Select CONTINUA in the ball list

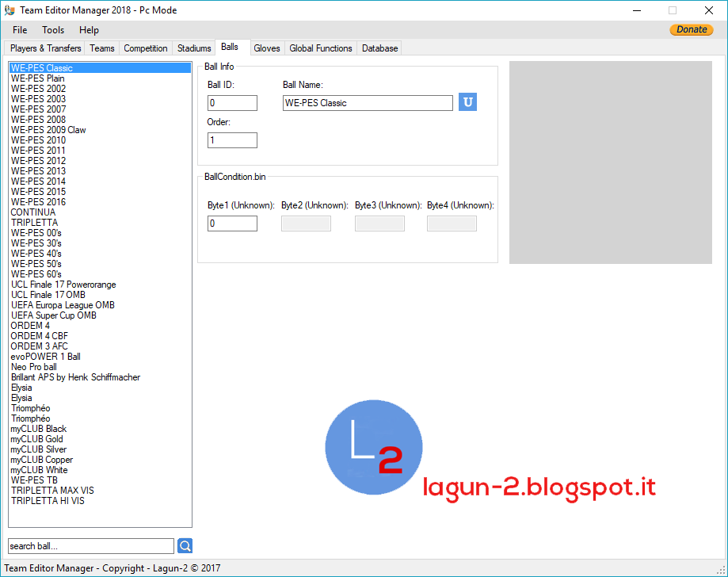pyautogui.click(x=101, y=212)
